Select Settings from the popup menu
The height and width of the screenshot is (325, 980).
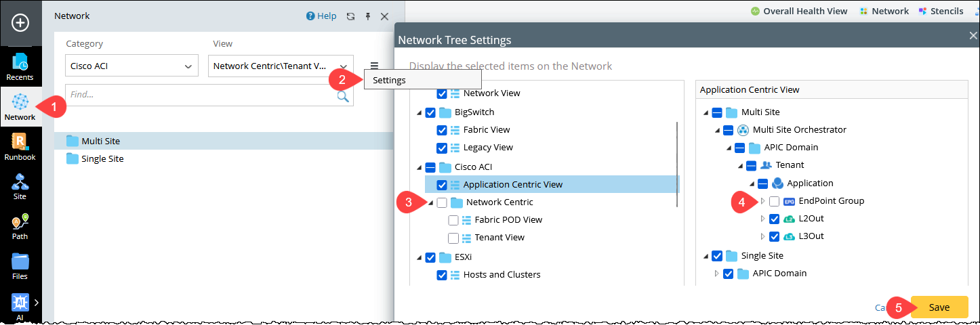(423, 80)
